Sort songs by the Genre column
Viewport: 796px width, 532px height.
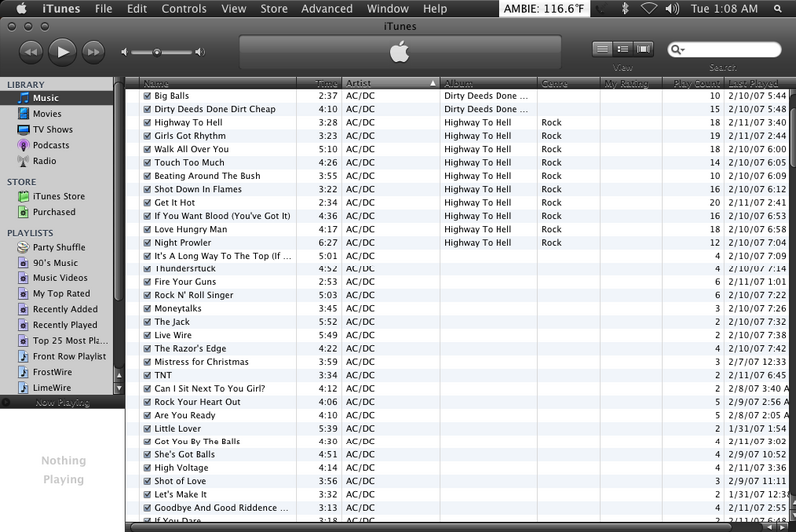(x=568, y=83)
